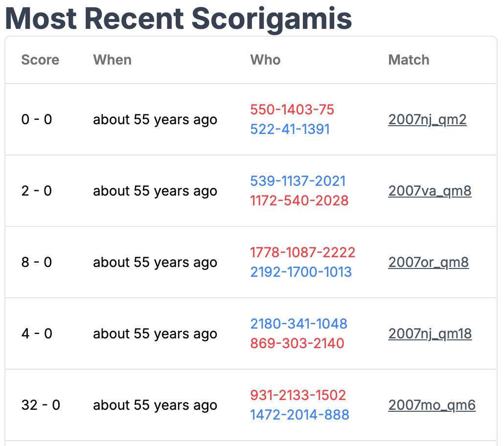Open match link 2007or_qm8
504x446 pixels.
coord(429,263)
